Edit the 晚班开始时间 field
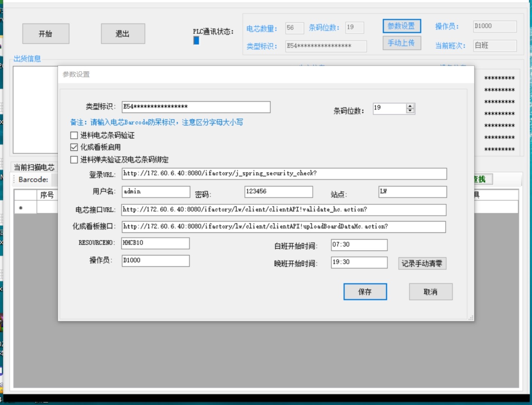 359,262
